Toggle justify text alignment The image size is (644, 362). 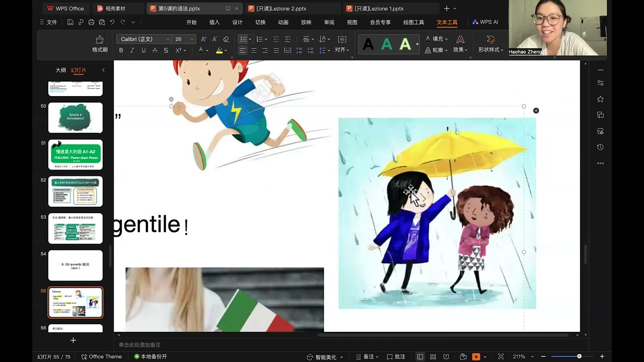click(x=276, y=50)
